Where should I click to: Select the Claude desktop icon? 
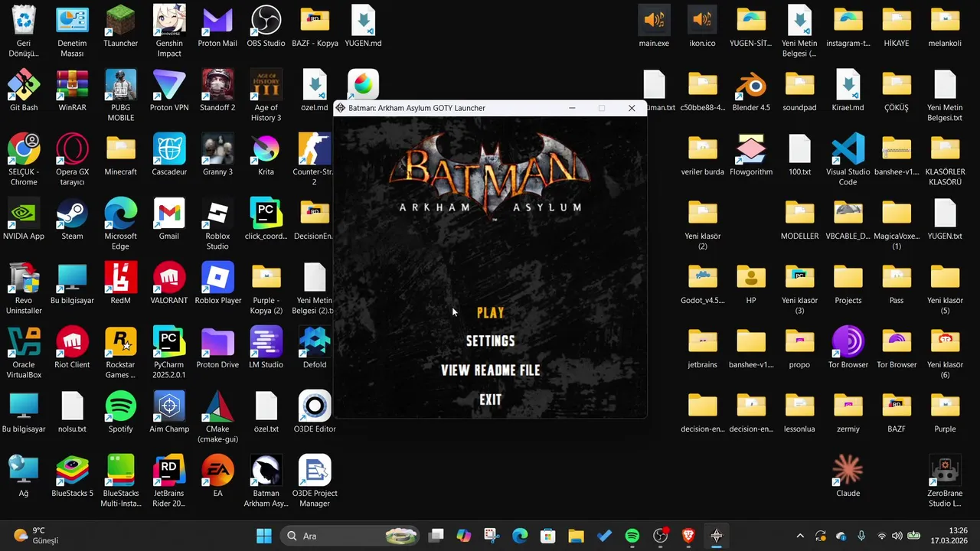pos(848,477)
